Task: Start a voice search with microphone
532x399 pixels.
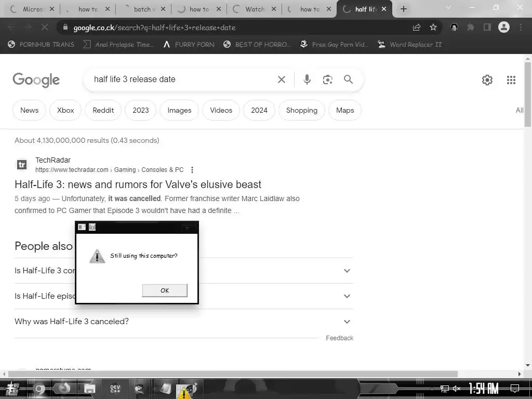Action: click(307, 79)
